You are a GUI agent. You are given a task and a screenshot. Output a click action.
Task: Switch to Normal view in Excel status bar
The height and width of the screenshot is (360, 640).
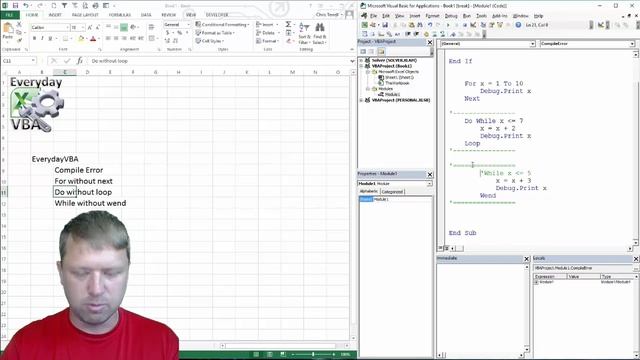[x=256, y=354]
